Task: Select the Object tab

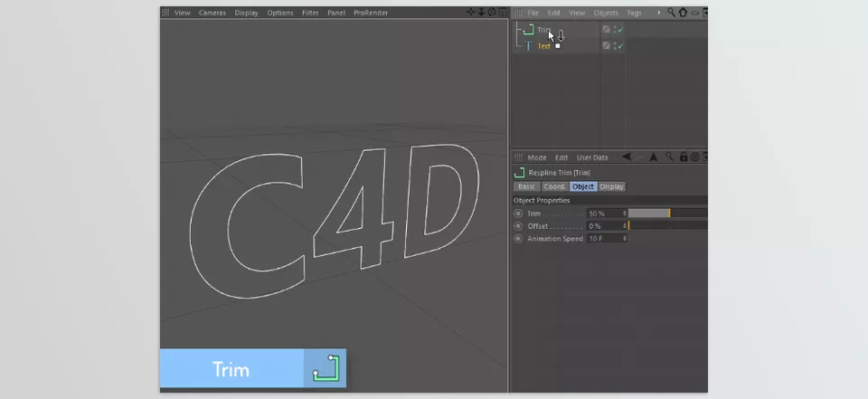Action: (x=583, y=186)
